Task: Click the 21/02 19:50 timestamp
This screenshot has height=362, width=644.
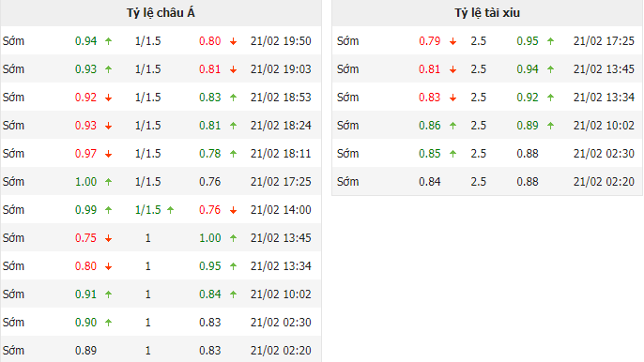Action: (x=281, y=41)
